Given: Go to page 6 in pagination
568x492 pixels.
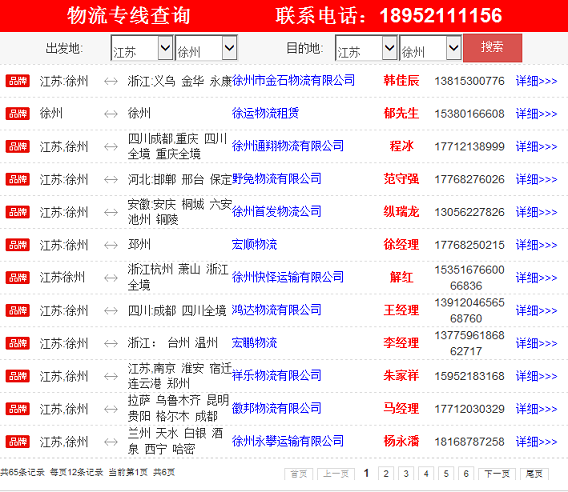Looking at the screenshot, I should pyautogui.click(x=466, y=474).
